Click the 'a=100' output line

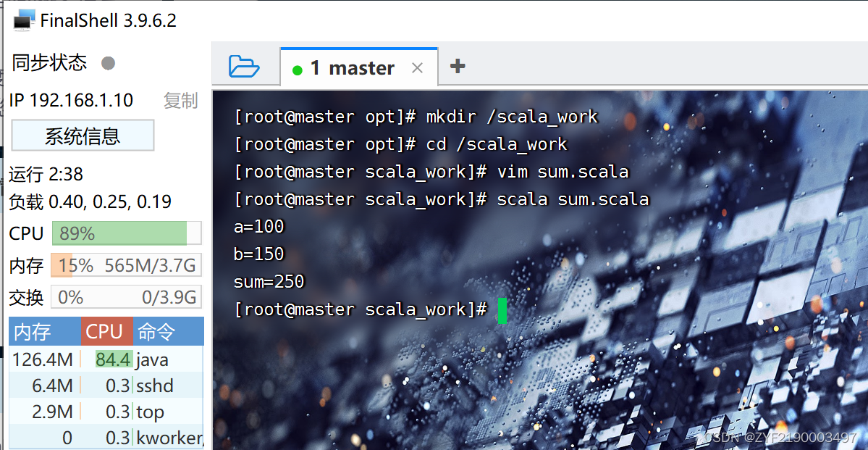259,226
